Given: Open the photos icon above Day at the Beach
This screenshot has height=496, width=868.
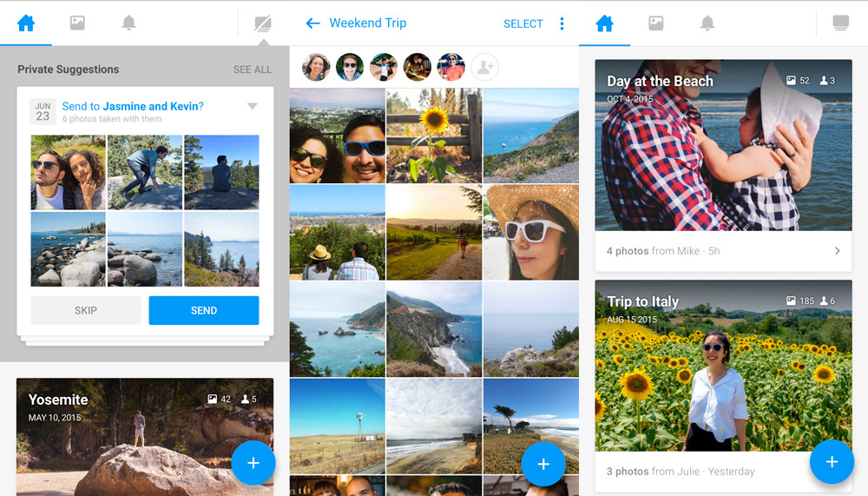Looking at the screenshot, I should (656, 23).
